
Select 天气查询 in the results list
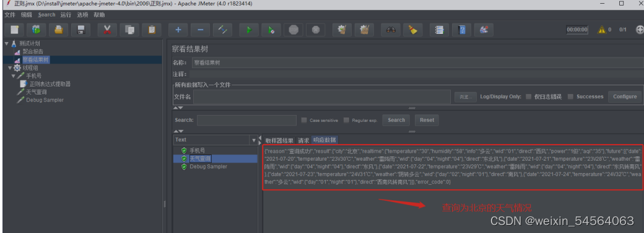[200, 159]
